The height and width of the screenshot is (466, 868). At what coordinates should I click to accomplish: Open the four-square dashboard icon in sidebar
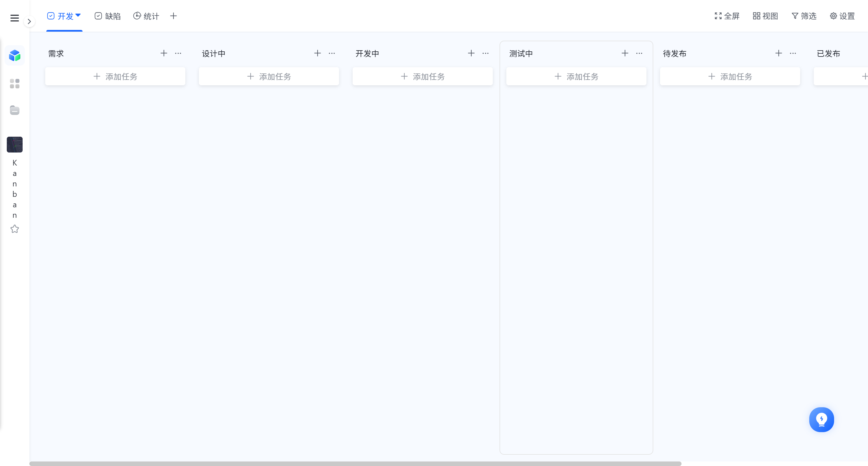tap(14, 84)
